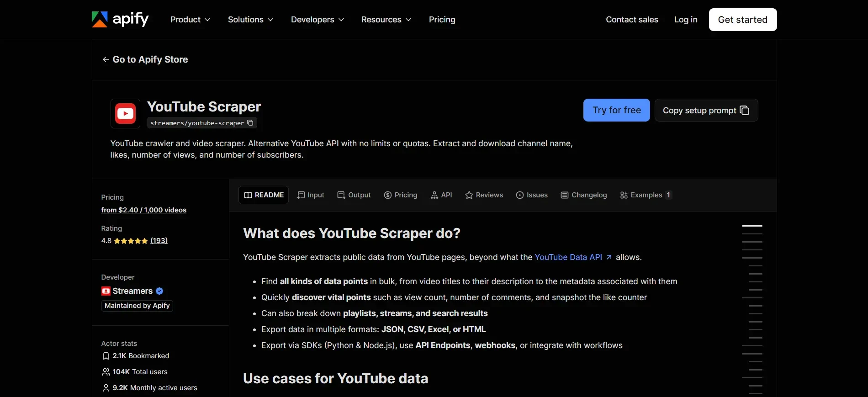This screenshot has width=868, height=397.
Task: Open the Examples tab
Action: click(646, 195)
